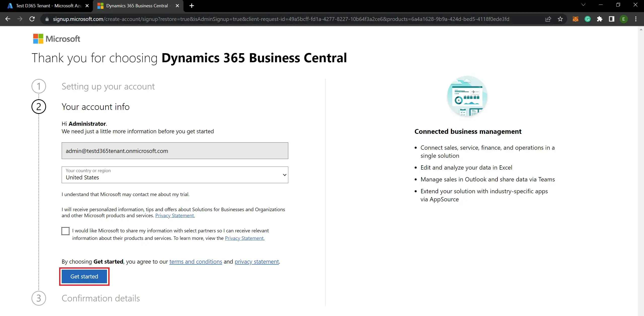The image size is (644, 316).
Task: Open the profile avatar E
Action: [x=624, y=19]
